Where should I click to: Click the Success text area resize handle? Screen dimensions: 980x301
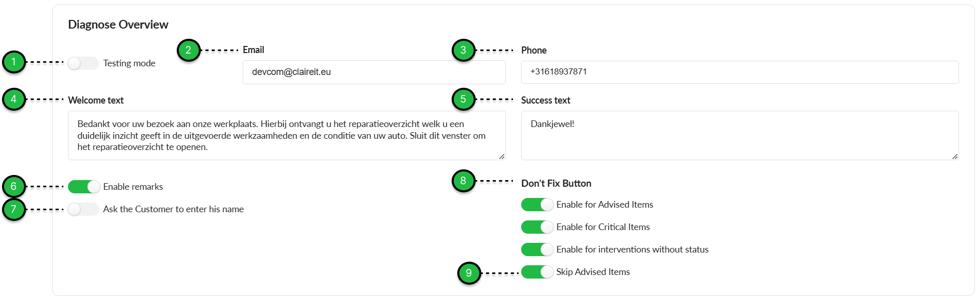click(955, 156)
